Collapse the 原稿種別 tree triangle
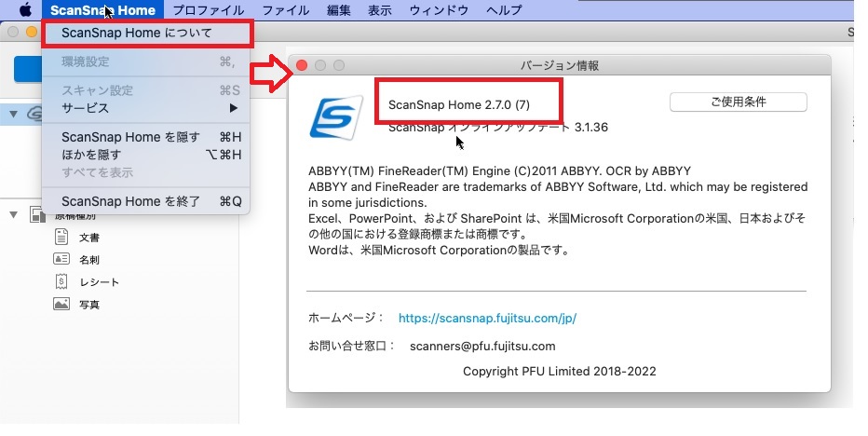The width and height of the screenshot is (868, 436). pyautogui.click(x=14, y=215)
